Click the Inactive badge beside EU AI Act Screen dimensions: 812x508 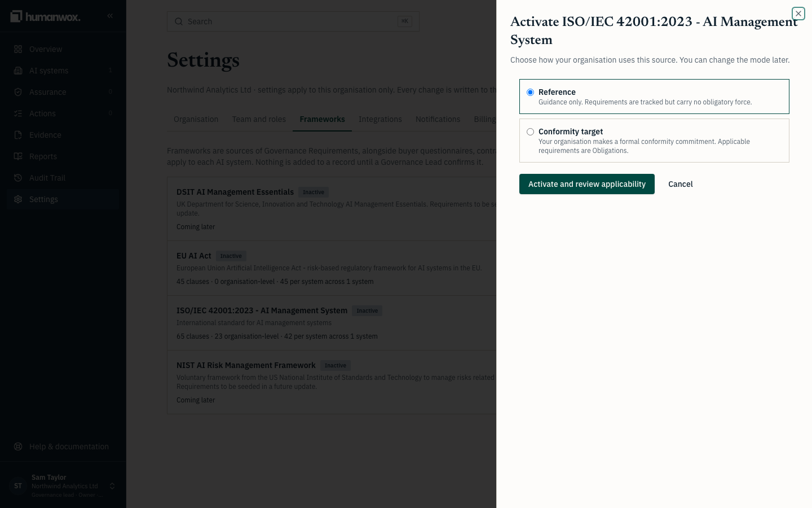231,256
